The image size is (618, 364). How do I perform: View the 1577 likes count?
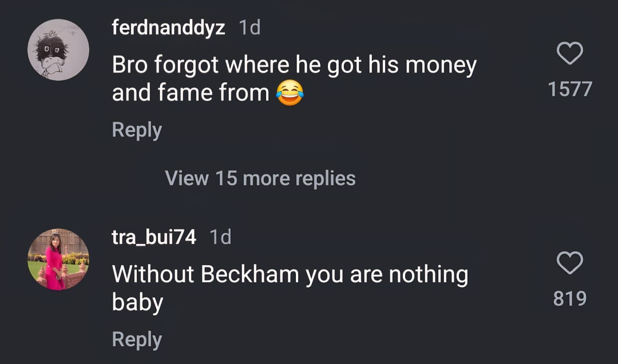tap(570, 89)
